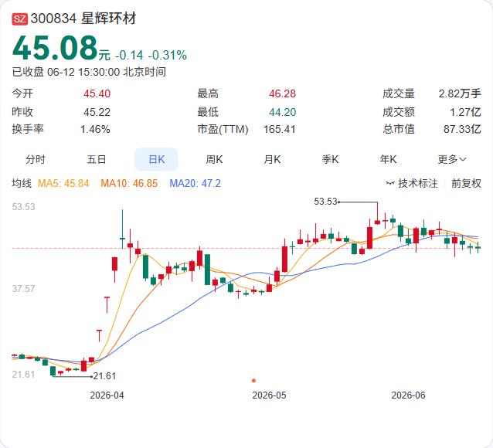Click the 2026-06 date axis label
The image size is (493, 448).
[408, 395]
